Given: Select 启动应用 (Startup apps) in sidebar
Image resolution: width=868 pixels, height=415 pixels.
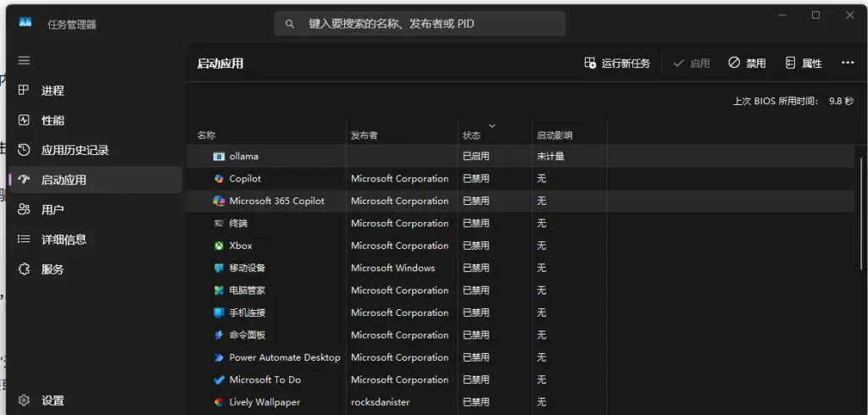Looking at the screenshot, I should 95,180.
